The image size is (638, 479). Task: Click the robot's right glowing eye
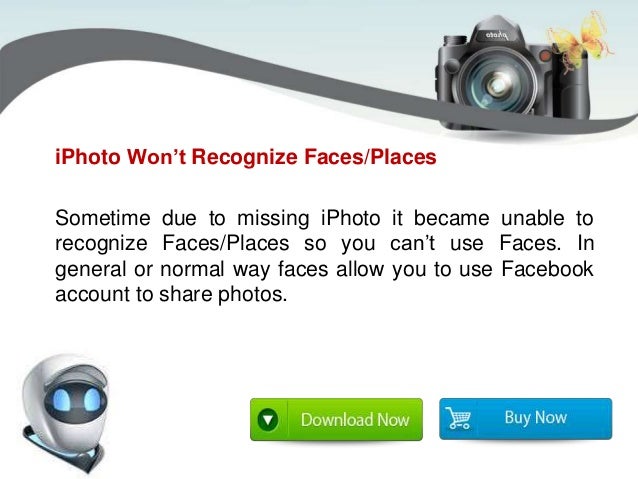click(91, 399)
